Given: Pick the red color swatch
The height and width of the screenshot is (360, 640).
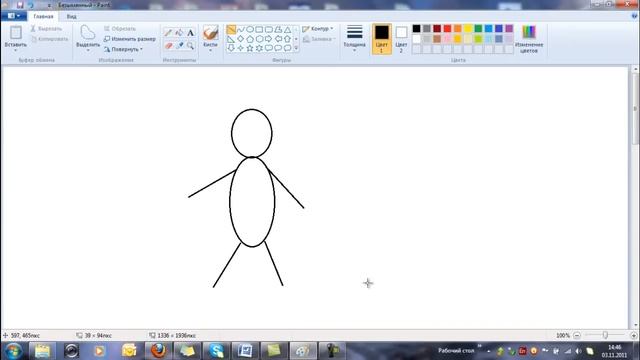Looking at the screenshot, I should coord(447,29).
